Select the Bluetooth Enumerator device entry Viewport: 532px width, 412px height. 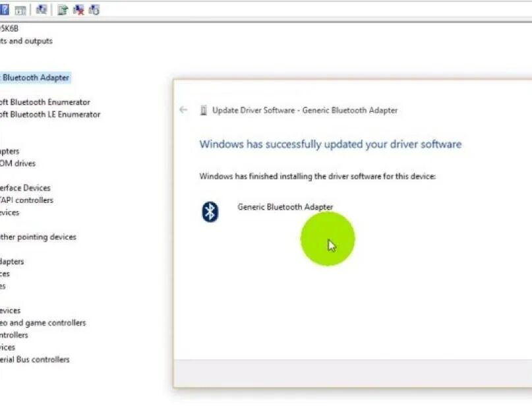[45, 102]
